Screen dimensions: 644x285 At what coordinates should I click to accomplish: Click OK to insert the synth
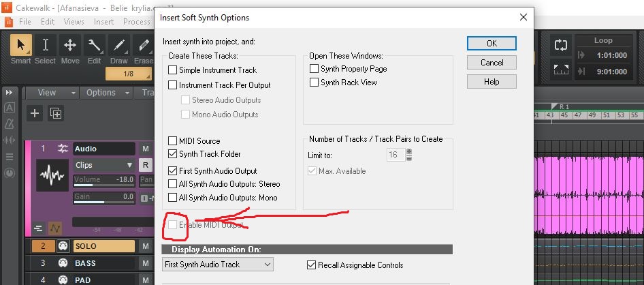[492, 43]
